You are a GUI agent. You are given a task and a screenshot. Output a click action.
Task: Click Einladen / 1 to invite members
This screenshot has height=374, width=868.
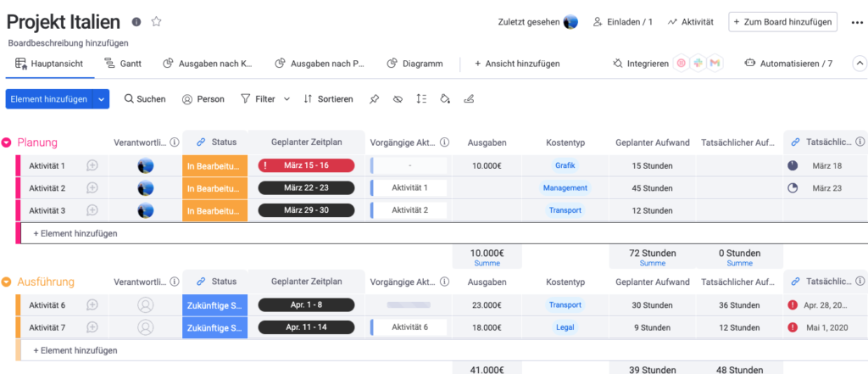pyautogui.click(x=622, y=22)
